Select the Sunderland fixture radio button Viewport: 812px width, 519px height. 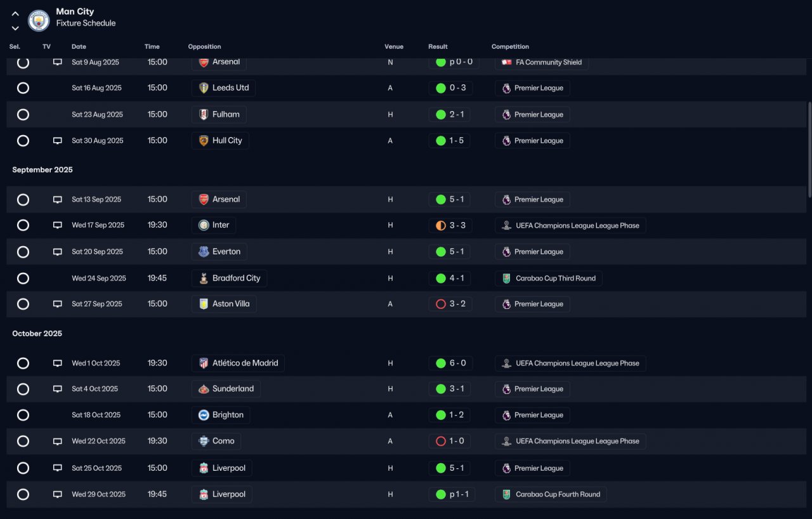click(x=23, y=389)
